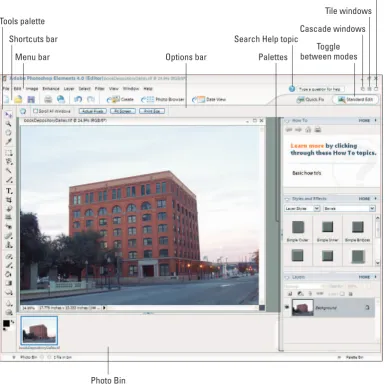Screen dimensions: 385x385
Task: Click the Create button
Action: click(120, 99)
